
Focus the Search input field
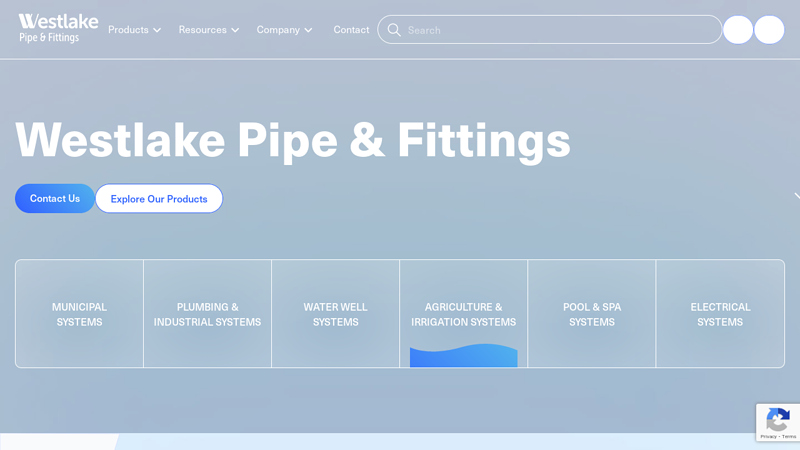pyautogui.click(x=549, y=30)
